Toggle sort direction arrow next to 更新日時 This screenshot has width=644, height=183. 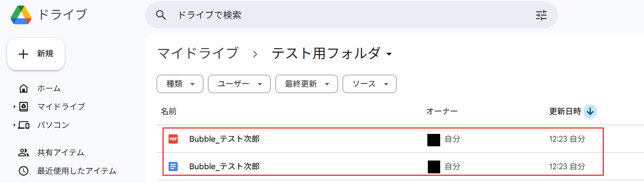590,111
